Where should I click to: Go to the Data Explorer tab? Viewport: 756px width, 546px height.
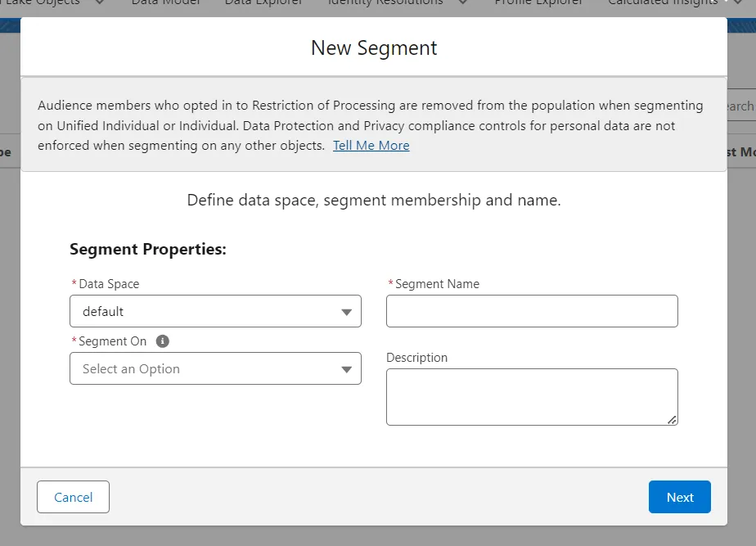pyautogui.click(x=263, y=2)
